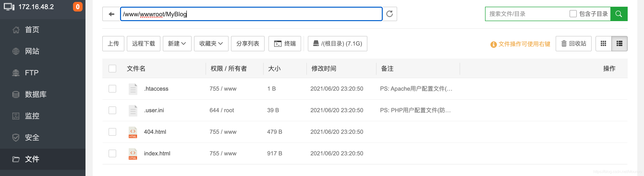Click the .htaccess file name
The height and width of the screenshot is (176, 644).
pos(156,89)
